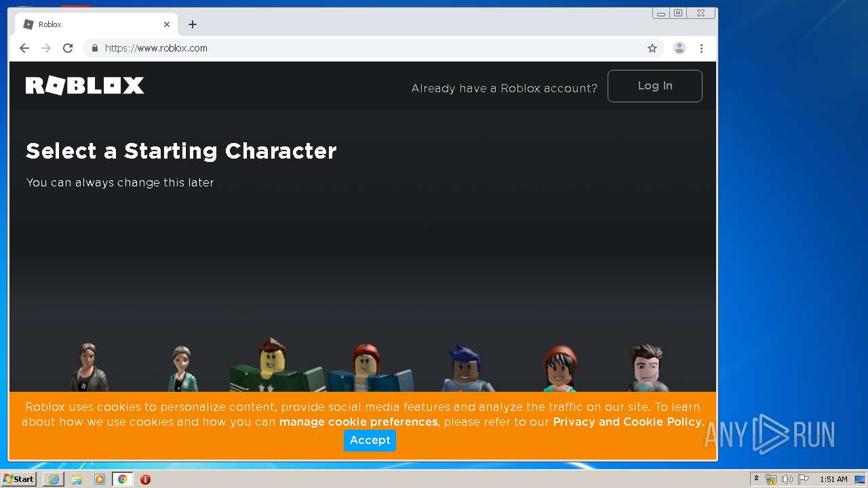Choose the red-haired blue jacket character
The width and height of the screenshot is (868, 488).
370,368
